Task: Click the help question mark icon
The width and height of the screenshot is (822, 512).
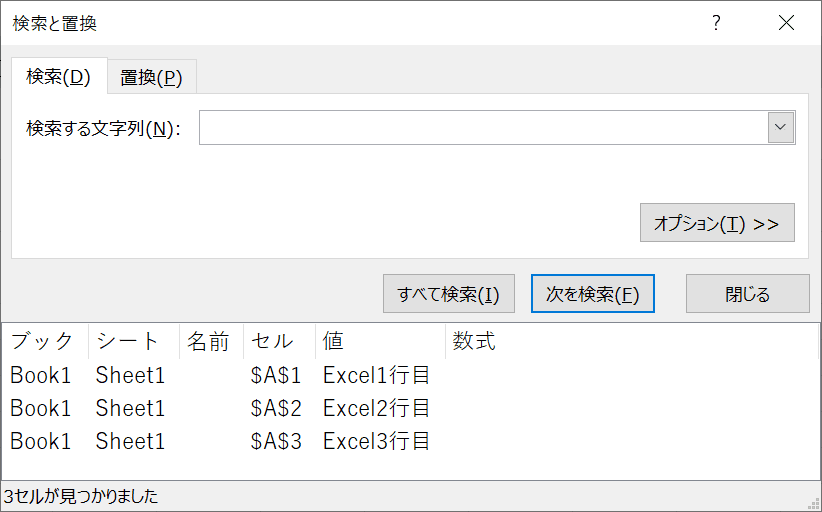Action: pyautogui.click(x=716, y=23)
